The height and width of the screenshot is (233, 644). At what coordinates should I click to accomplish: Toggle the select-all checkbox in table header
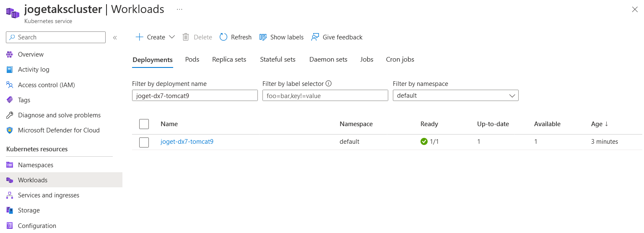click(144, 124)
